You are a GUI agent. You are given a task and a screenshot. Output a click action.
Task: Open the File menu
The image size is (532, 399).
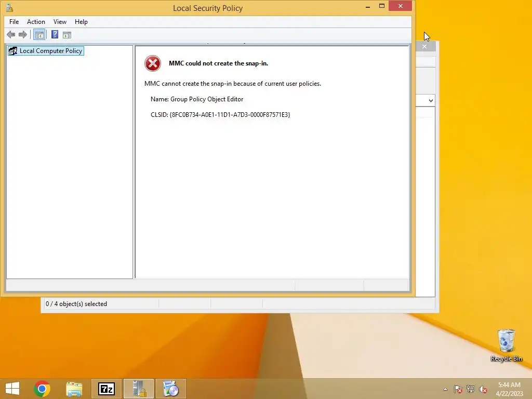coord(14,22)
